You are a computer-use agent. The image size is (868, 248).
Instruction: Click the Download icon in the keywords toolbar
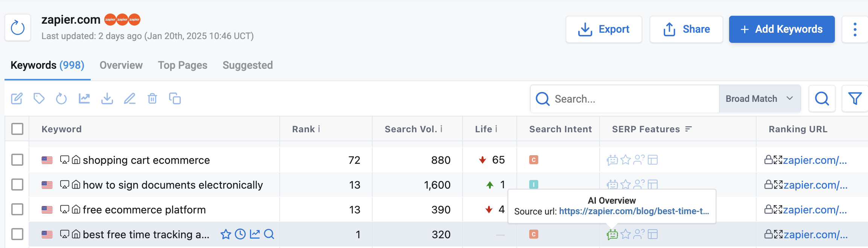tap(107, 98)
